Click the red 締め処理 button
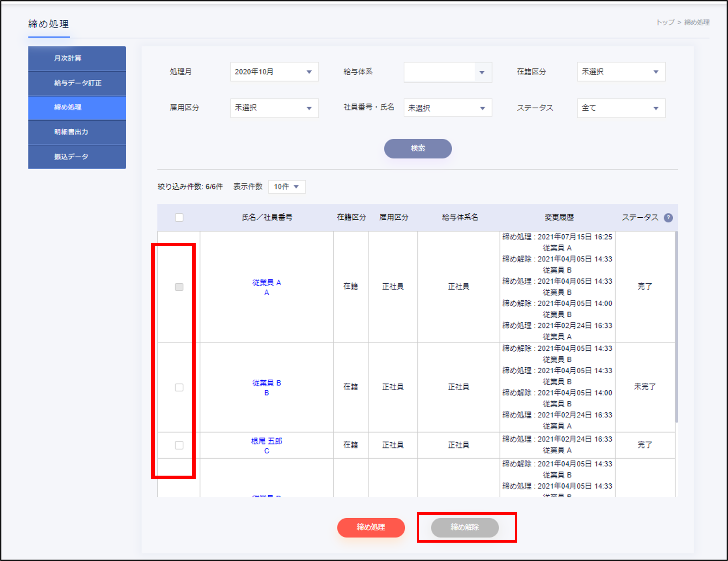This screenshot has width=728, height=561. pyautogui.click(x=371, y=527)
